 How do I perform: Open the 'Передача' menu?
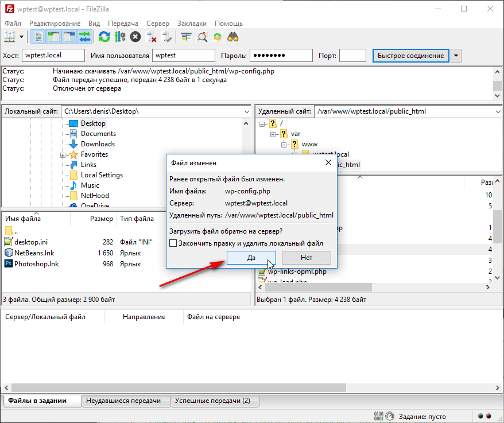click(x=123, y=24)
